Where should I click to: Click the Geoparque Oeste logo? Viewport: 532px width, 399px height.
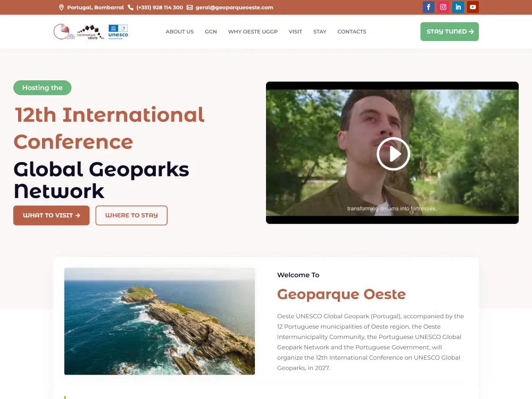point(90,32)
